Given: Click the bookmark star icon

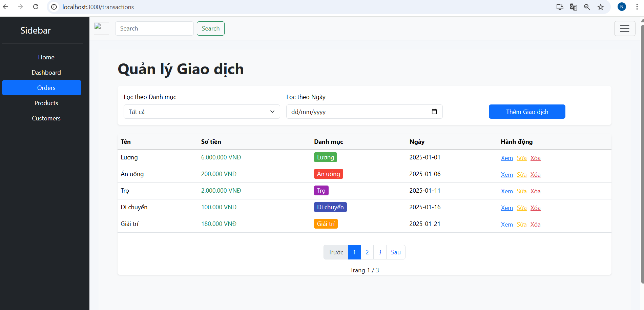Looking at the screenshot, I should [x=601, y=7].
